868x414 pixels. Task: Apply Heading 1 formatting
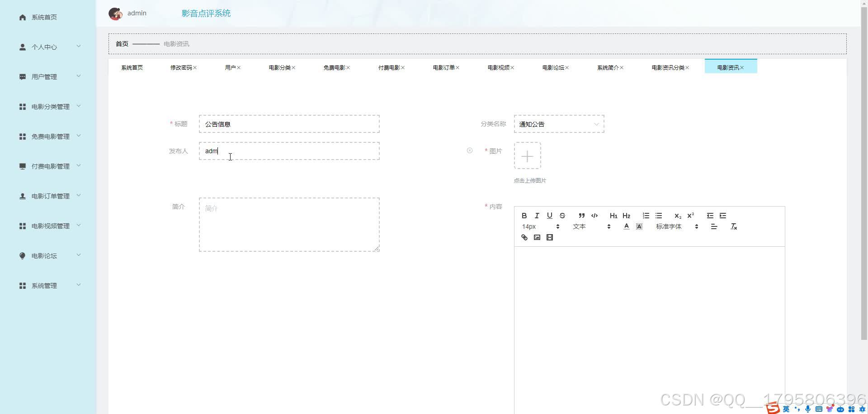[613, 216]
